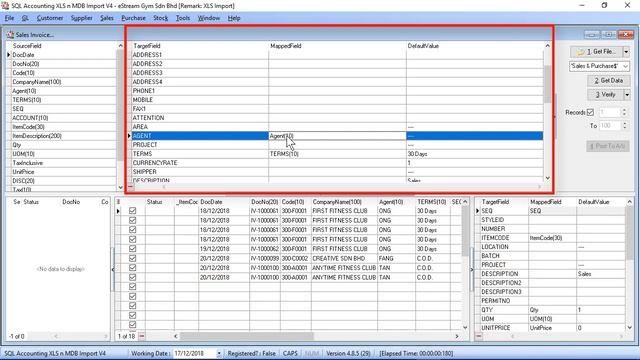Toggle the checkbox in the topmost data grid row

point(132,211)
